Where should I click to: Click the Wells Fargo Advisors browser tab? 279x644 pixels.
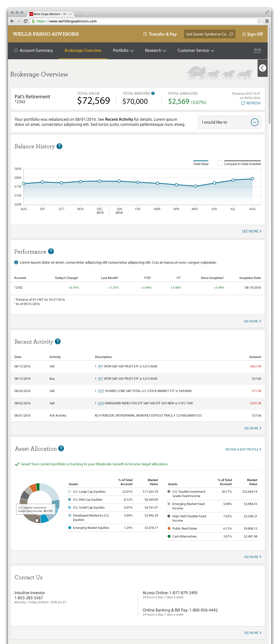click(x=50, y=14)
